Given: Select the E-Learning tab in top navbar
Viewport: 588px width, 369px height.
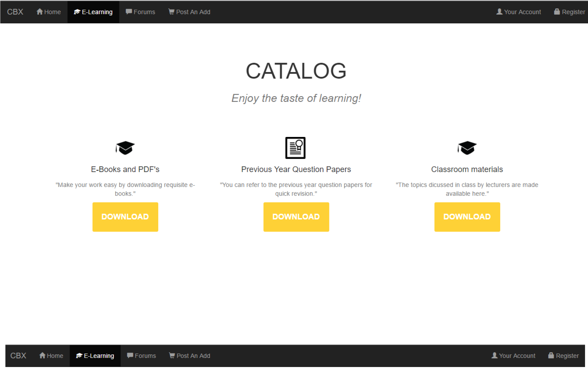Looking at the screenshot, I should click(93, 12).
